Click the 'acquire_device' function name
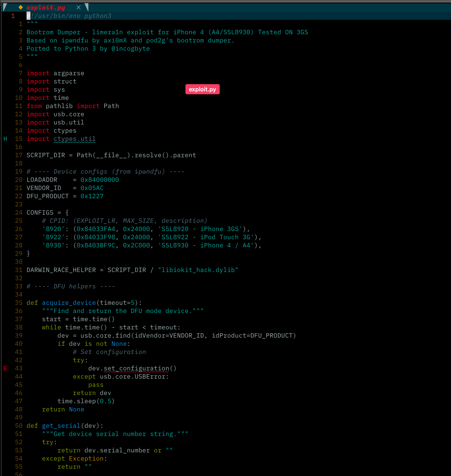The width and height of the screenshot is (451, 476). coord(69,303)
